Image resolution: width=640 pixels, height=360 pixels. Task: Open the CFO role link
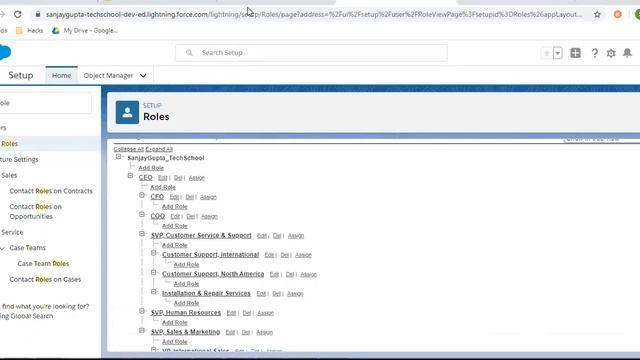click(157, 197)
